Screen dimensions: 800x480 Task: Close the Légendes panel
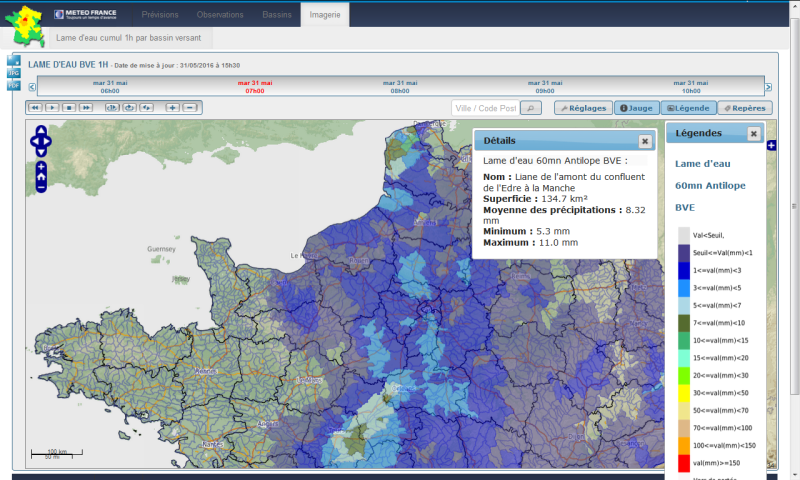coord(753,133)
